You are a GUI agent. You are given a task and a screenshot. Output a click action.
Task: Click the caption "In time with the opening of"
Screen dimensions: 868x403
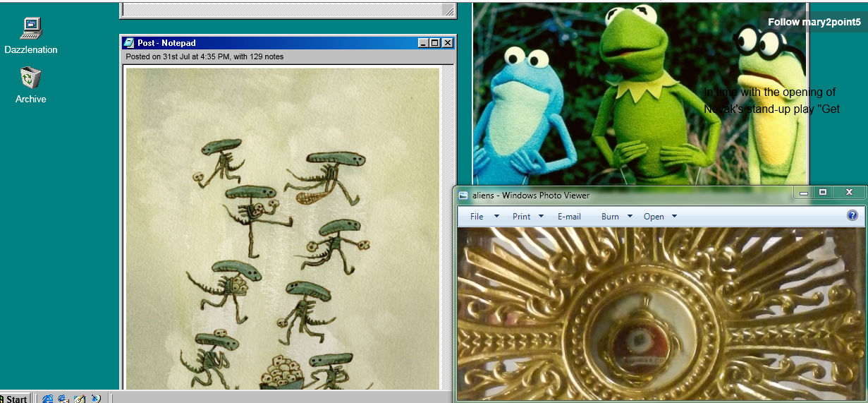coord(770,92)
